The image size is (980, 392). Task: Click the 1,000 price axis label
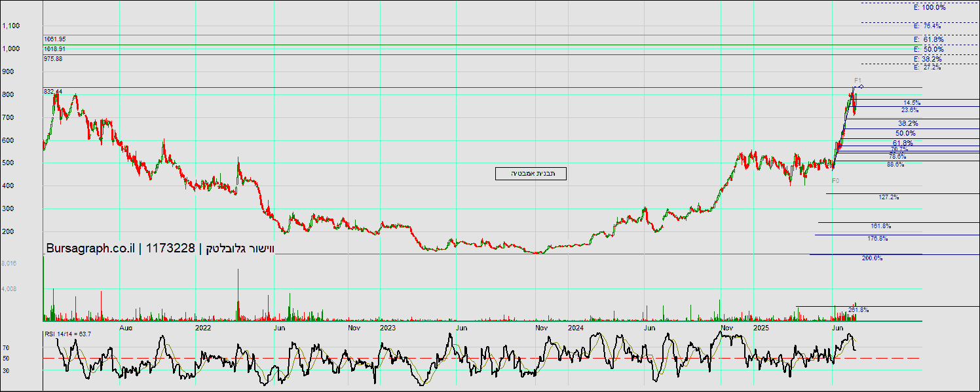11,49
